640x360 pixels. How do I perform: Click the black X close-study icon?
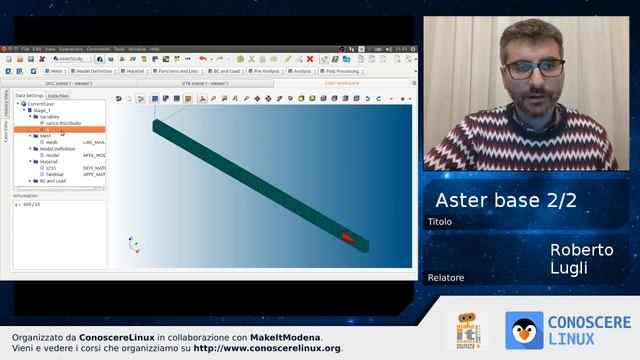[x=42, y=59]
